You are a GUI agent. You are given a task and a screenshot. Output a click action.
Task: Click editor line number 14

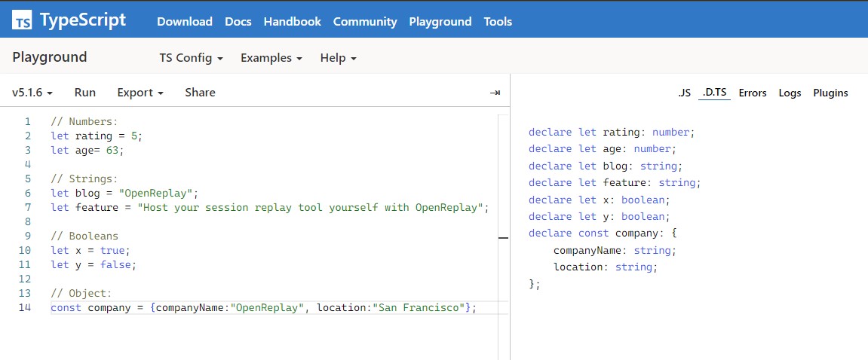tap(24, 307)
